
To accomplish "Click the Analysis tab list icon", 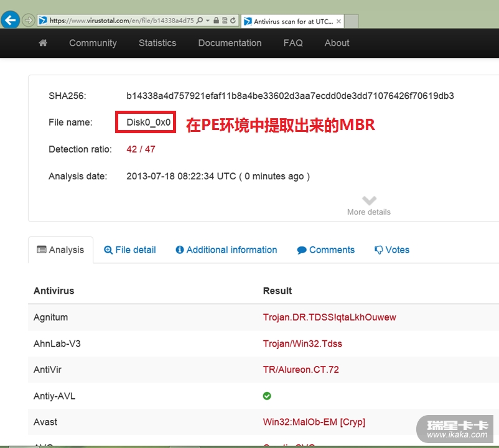I will coord(41,250).
